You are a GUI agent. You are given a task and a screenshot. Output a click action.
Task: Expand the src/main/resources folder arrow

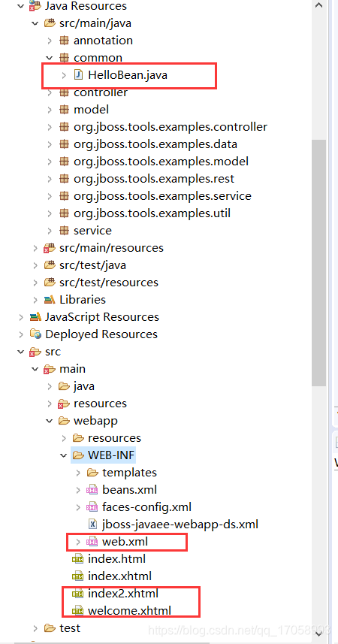coord(35,248)
